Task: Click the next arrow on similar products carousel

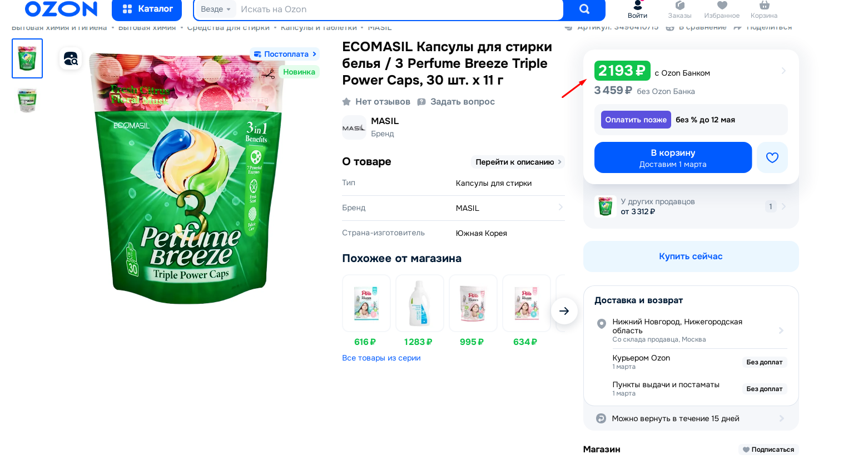Action: click(564, 310)
